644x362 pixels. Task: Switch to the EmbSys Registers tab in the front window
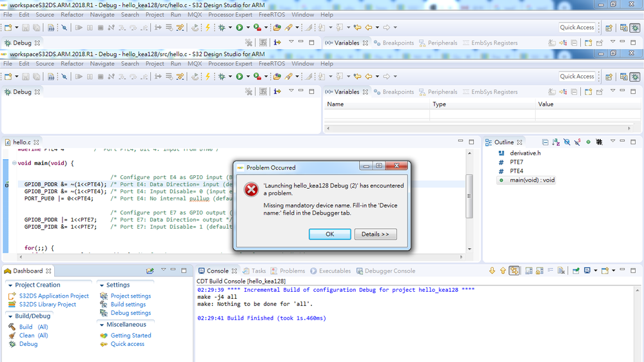click(x=490, y=92)
